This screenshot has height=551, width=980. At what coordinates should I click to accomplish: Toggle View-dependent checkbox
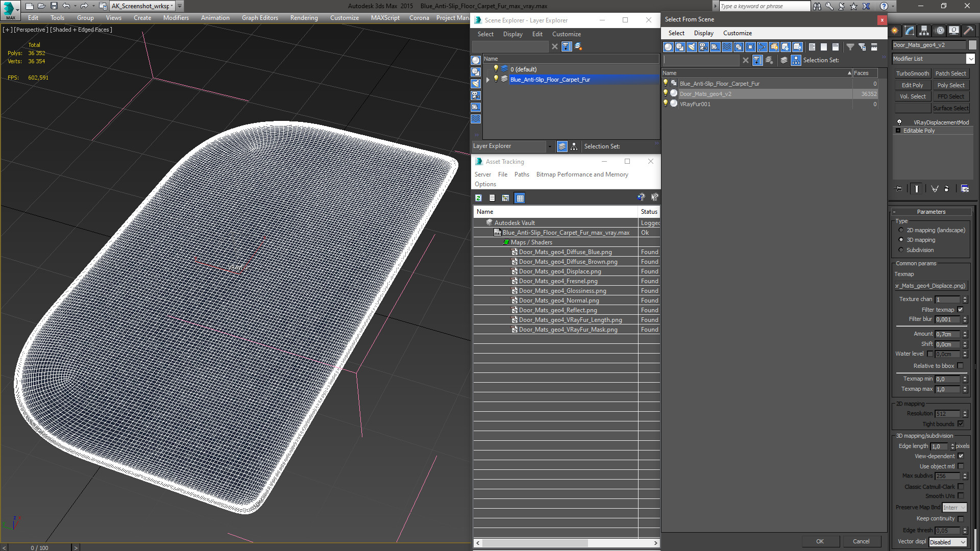coord(961,456)
